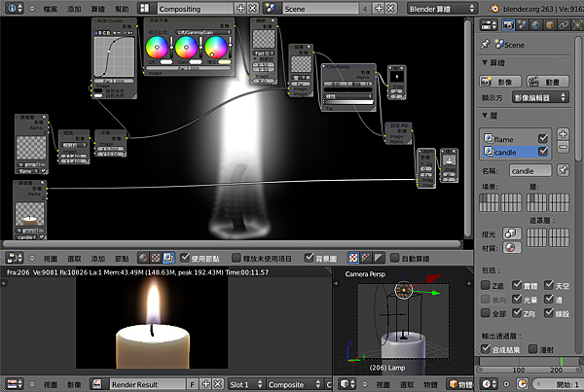Screen dimensions: 584x392
Task: Add a new scene next to the Scene field
Action: [379, 8]
